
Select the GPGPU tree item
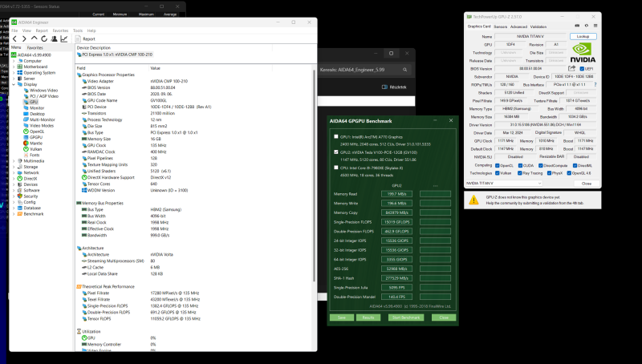[36, 137]
